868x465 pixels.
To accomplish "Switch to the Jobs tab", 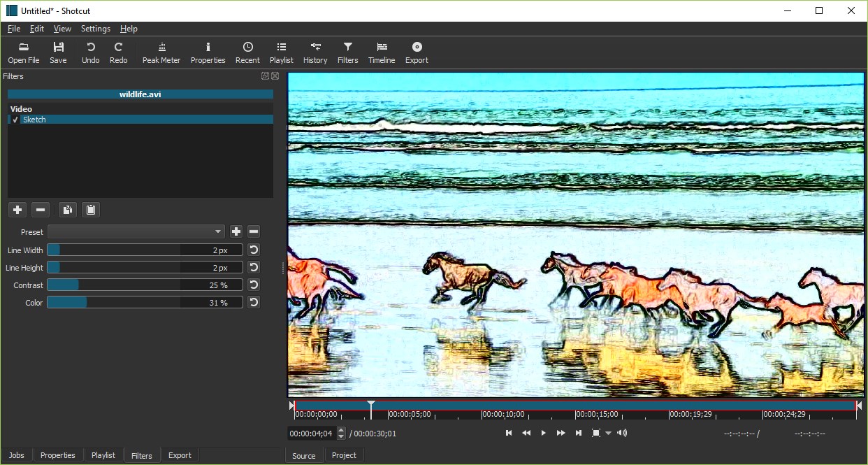I will [x=16, y=455].
